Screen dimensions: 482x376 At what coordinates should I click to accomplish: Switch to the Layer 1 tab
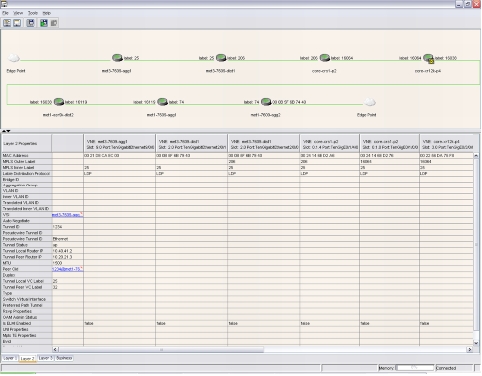pos(10,358)
